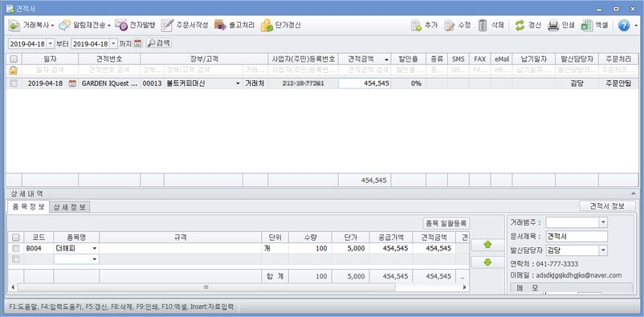Expand the 알림재전송 dropdown arrow

coord(109,26)
